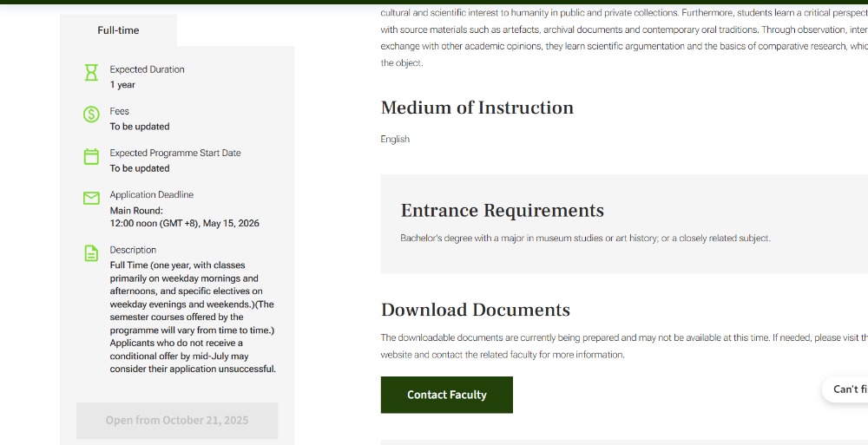Click the 1 year duration value

[x=122, y=85]
